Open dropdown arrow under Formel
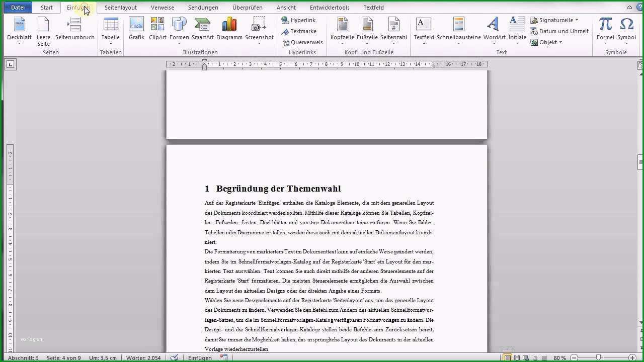Viewport: 644px width, 362px height. coord(605,44)
